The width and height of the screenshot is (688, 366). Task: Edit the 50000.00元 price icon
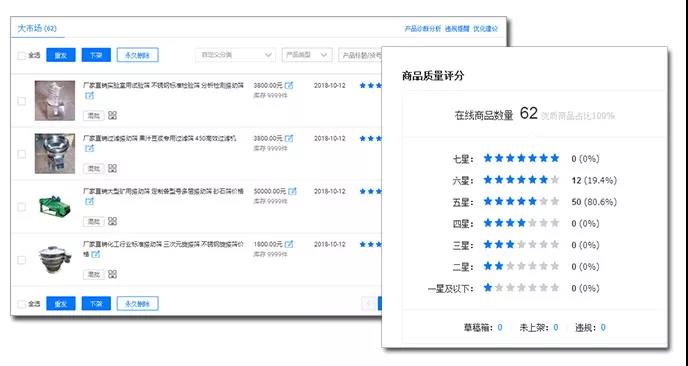[292, 191]
